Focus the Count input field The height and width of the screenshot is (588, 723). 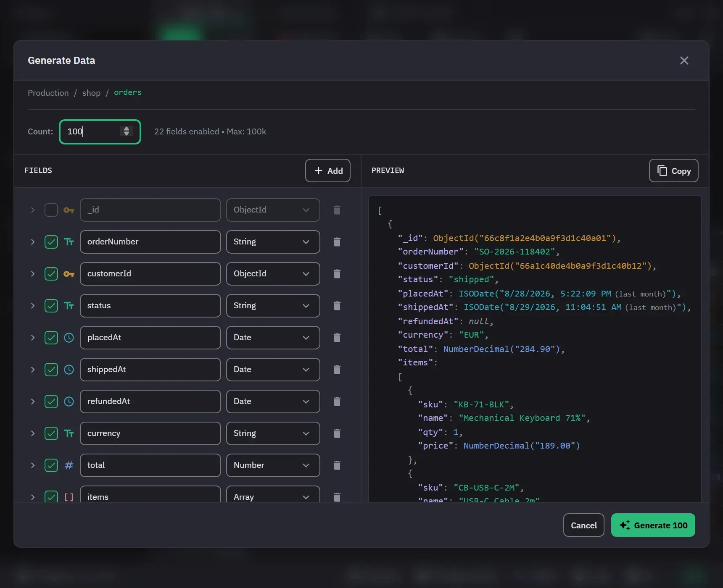[x=100, y=132]
